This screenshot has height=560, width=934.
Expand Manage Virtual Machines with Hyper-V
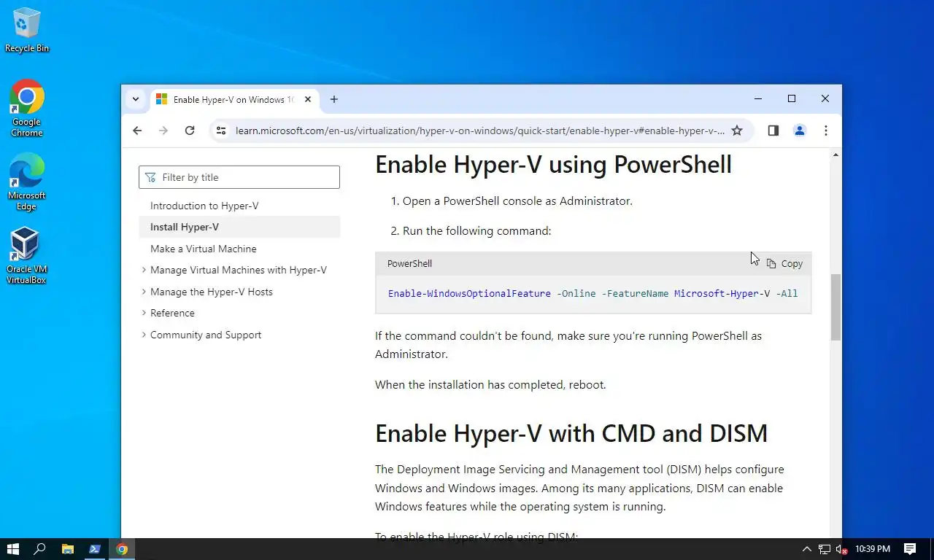pos(239,270)
